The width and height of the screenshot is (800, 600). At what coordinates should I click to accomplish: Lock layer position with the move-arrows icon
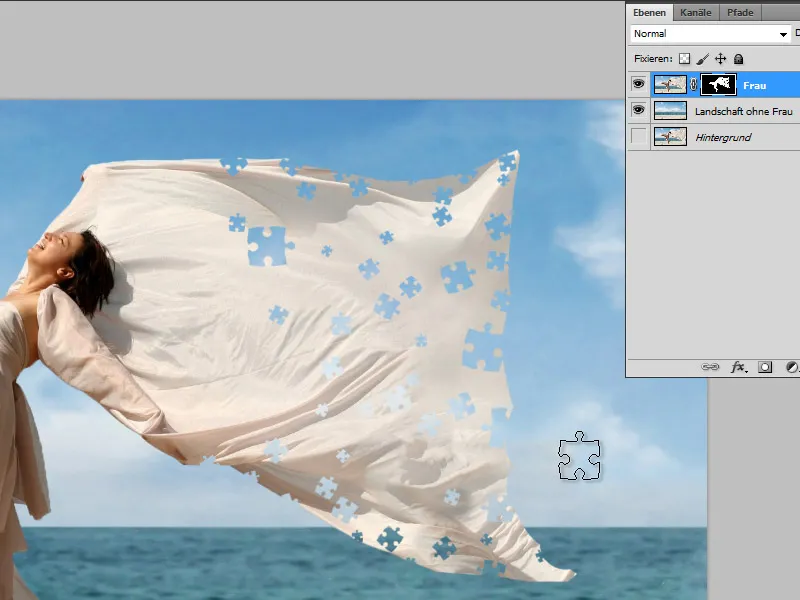click(x=720, y=59)
